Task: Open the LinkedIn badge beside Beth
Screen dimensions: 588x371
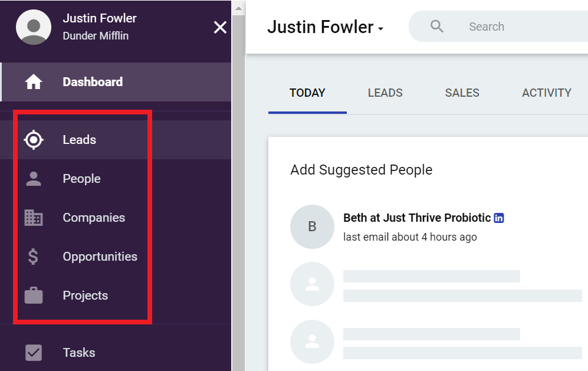Action: [x=499, y=218]
